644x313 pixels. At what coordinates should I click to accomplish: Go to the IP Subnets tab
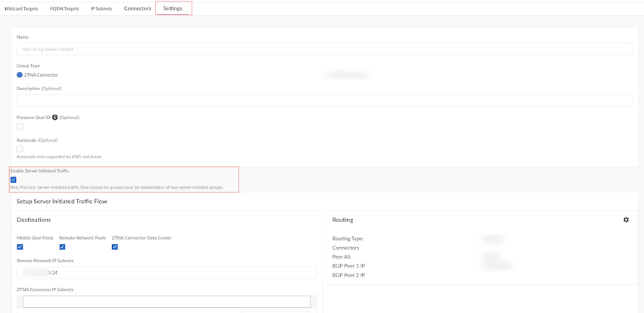coord(102,8)
